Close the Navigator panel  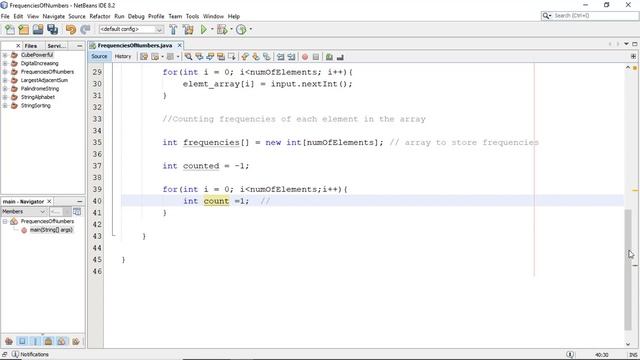[x=49, y=201]
